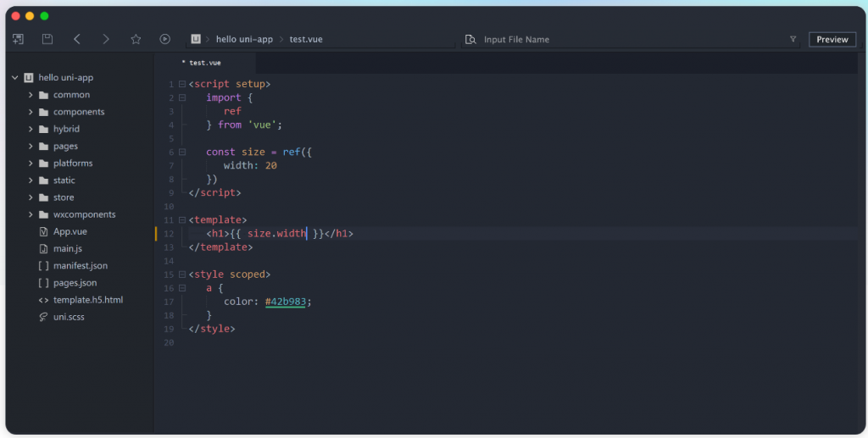Click the platforms folder icon

click(44, 164)
